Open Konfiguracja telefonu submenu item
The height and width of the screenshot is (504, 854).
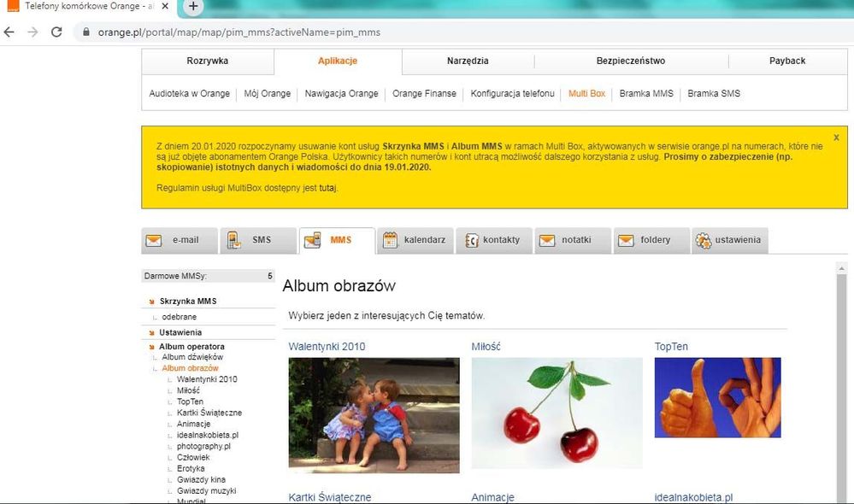[513, 94]
